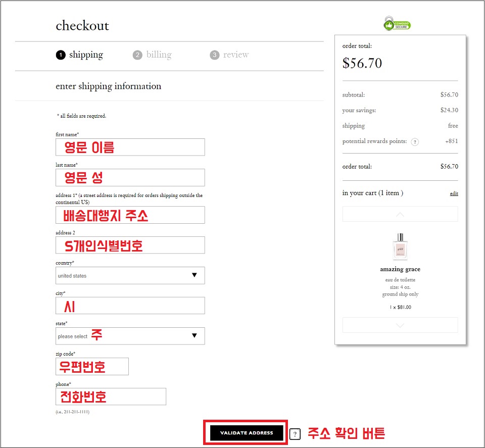Click the enter shipping information heading
This screenshot has height=448, width=485.
[x=108, y=86]
